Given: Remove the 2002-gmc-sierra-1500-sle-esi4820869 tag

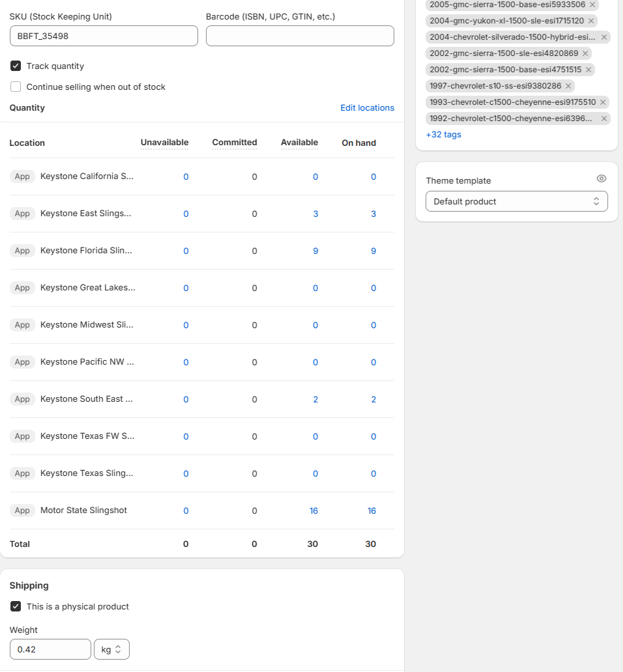Looking at the screenshot, I should tap(585, 53).
